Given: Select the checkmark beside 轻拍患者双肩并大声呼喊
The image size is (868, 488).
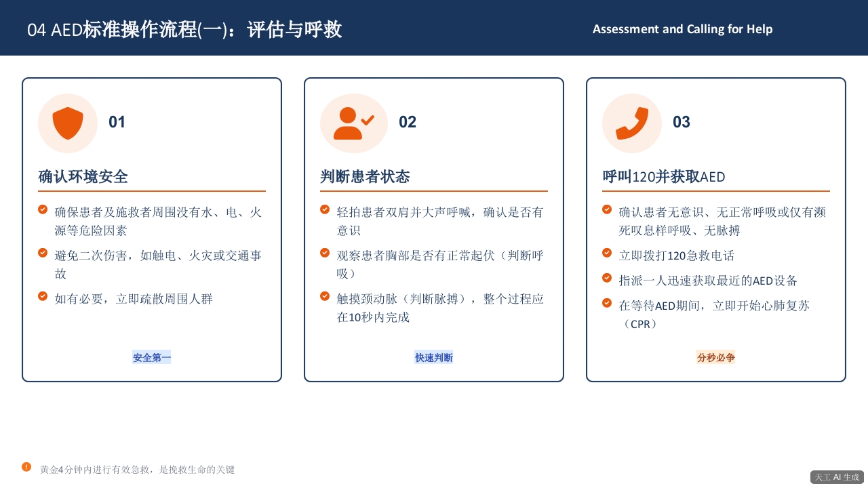Looking at the screenshot, I should pyautogui.click(x=325, y=209).
